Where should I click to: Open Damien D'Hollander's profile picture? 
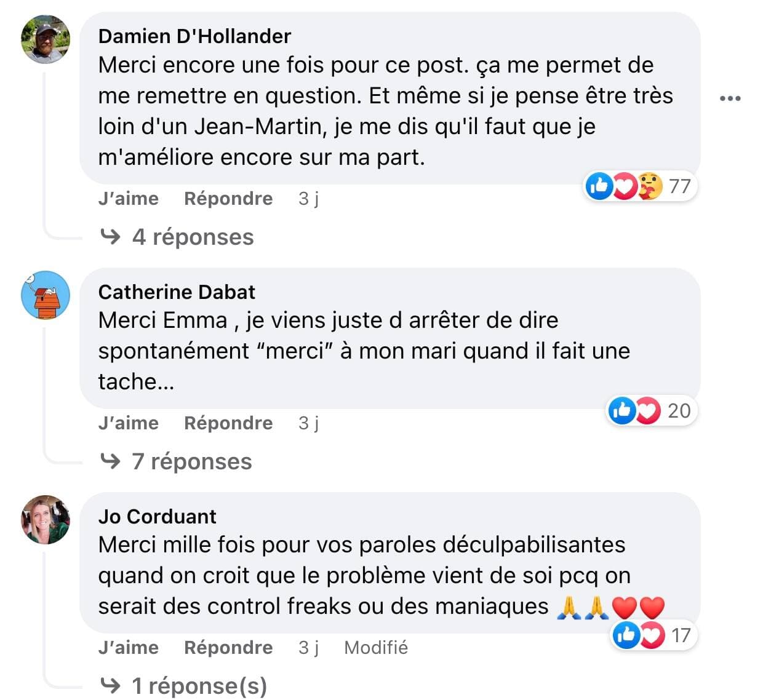[46, 39]
